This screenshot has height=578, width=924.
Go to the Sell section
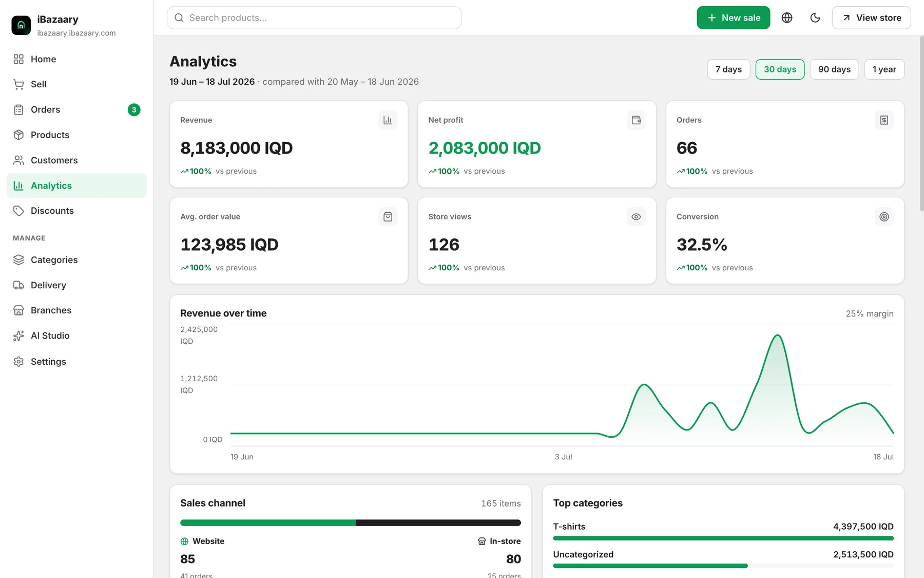(x=76, y=84)
